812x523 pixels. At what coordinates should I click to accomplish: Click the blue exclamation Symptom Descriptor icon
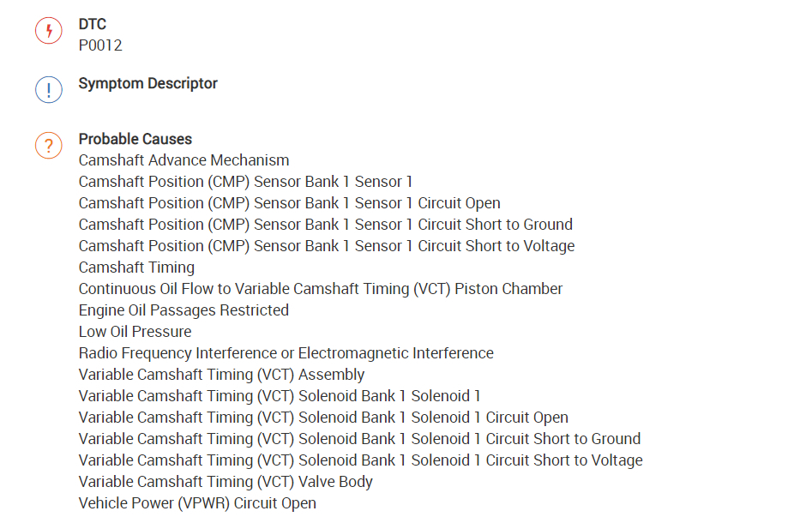[x=48, y=90]
